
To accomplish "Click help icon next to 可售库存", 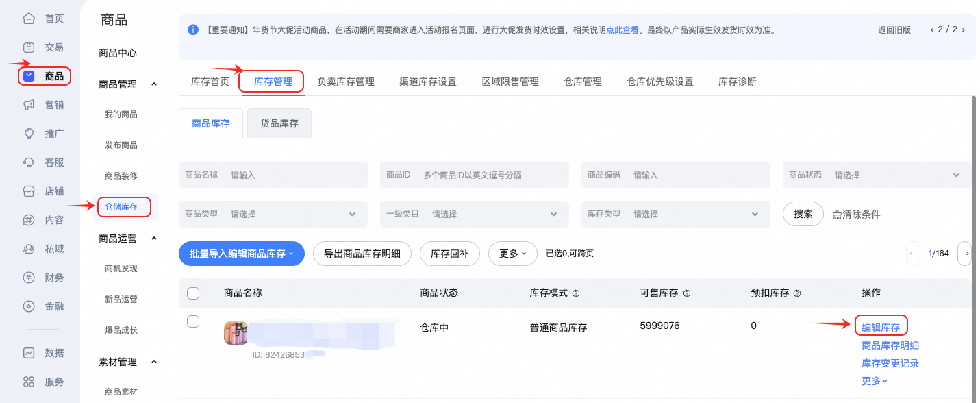I will pos(687,293).
